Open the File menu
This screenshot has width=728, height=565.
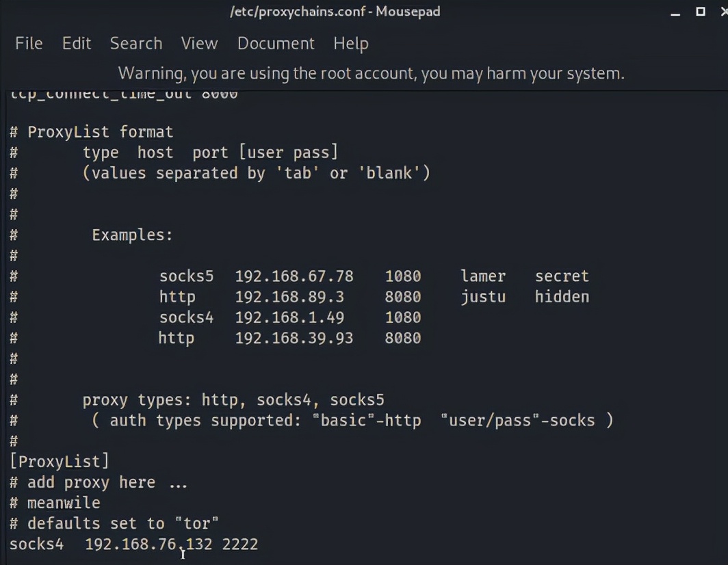29,43
